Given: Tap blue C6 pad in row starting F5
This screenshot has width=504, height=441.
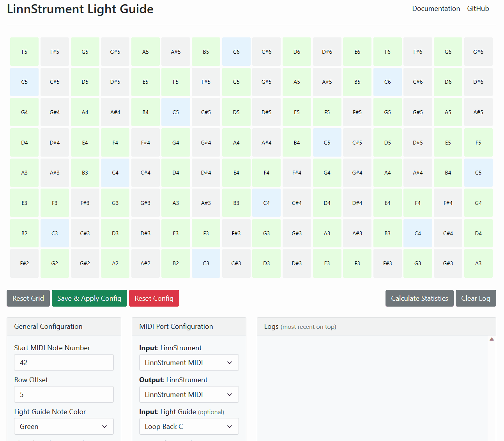Looking at the screenshot, I should pos(236,52).
